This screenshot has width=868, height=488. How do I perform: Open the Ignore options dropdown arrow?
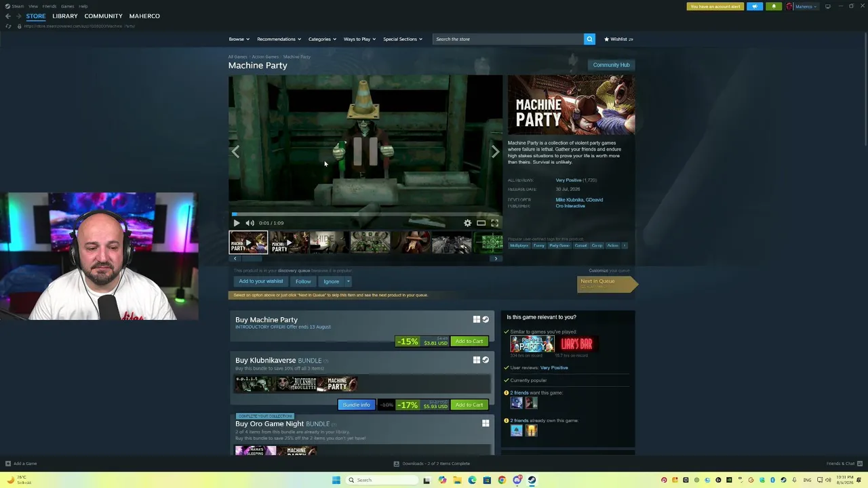coord(348,281)
